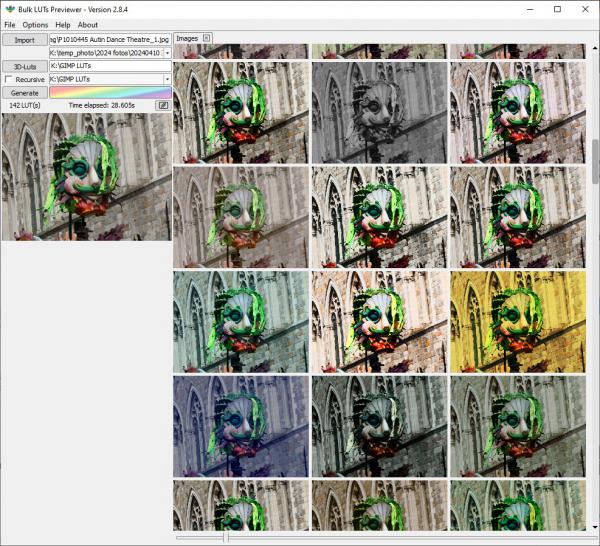Image resolution: width=600 pixels, height=546 pixels.
Task: Select the faded low-contrast LUT thumbnail
Action: pyautogui.click(x=241, y=217)
